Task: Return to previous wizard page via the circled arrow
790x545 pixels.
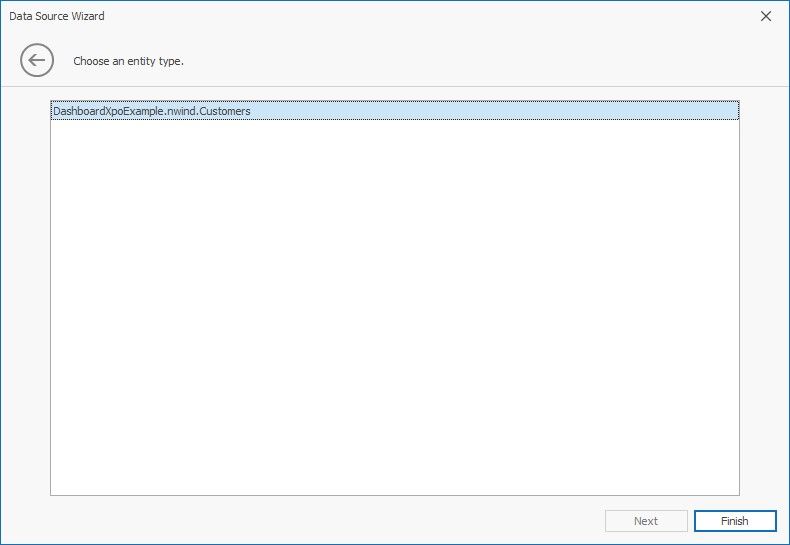Action: 37,61
